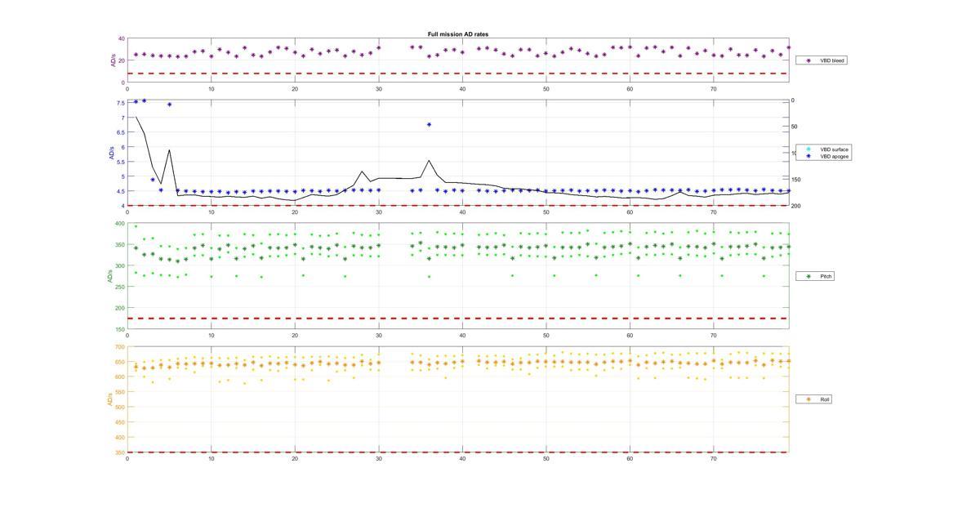
Task: Click the blue AD/s axis label
Action: pos(111,154)
